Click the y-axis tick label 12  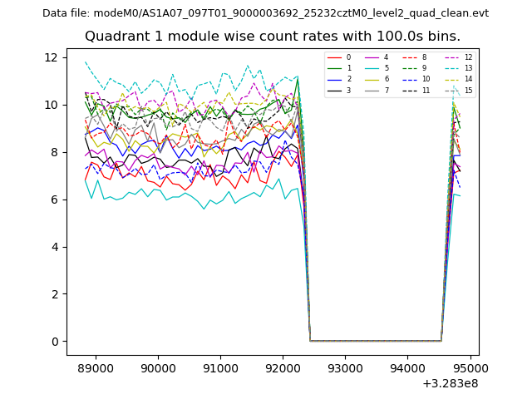tap(51, 57)
